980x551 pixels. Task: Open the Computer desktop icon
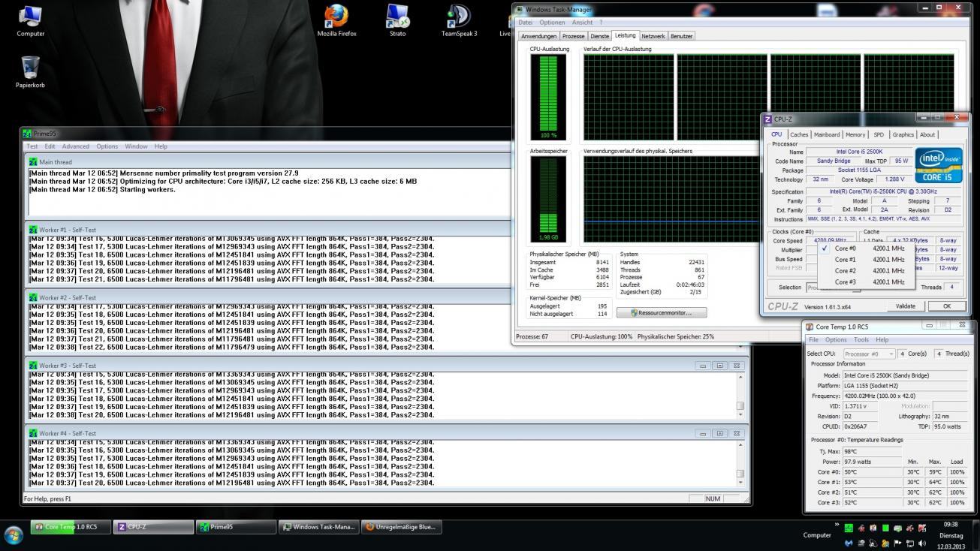pos(30,20)
